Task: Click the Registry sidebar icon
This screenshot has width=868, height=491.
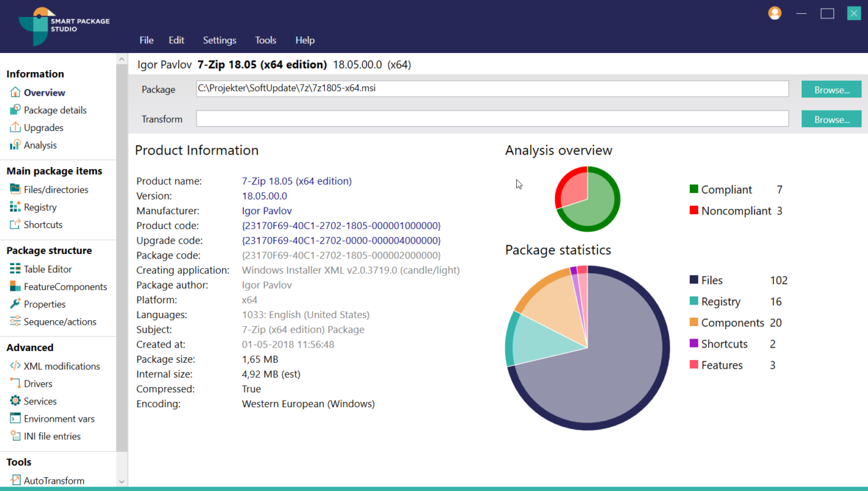Action: [x=15, y=207]
